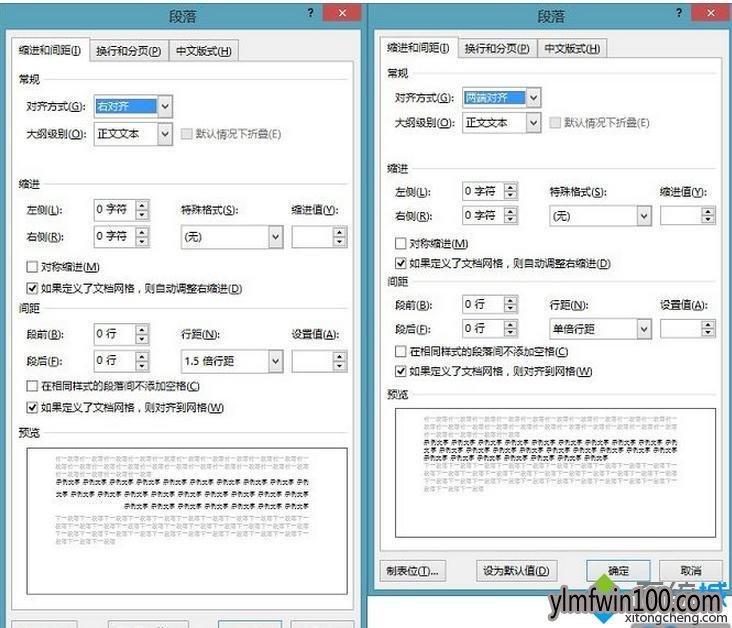Open 中文版式 tab in left dialog
This screenshot has height=628, width=732.
pos(204,50)
